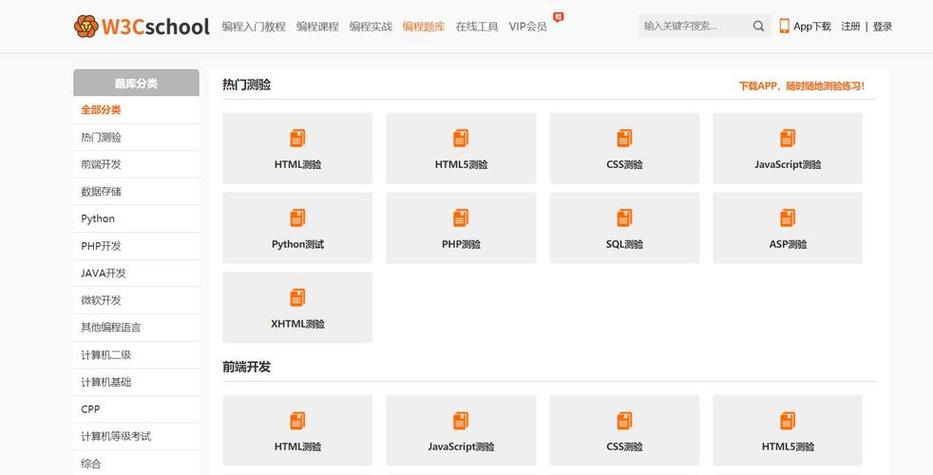Open the 在线工具 navigation tab
The width and height of the screenshot is (933, 475).
477,27
